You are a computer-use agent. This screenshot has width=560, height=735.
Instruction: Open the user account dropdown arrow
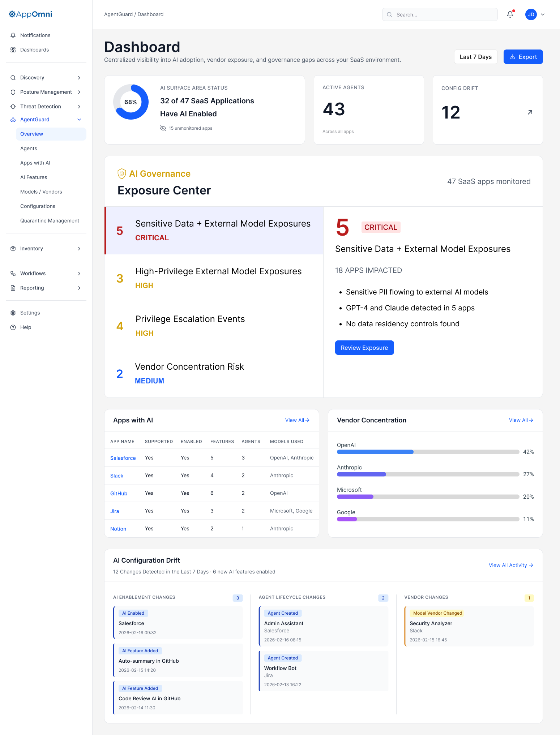point(543,14)
